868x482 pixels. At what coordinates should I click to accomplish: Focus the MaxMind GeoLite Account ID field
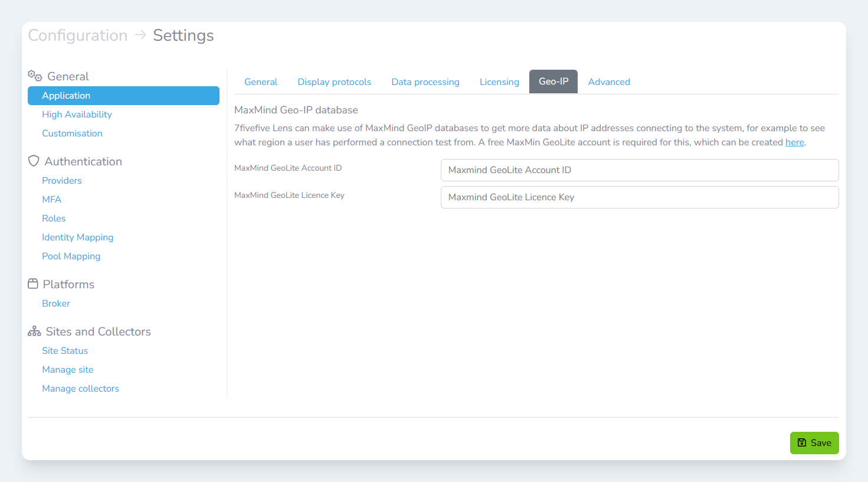click(x=639, y=170)
